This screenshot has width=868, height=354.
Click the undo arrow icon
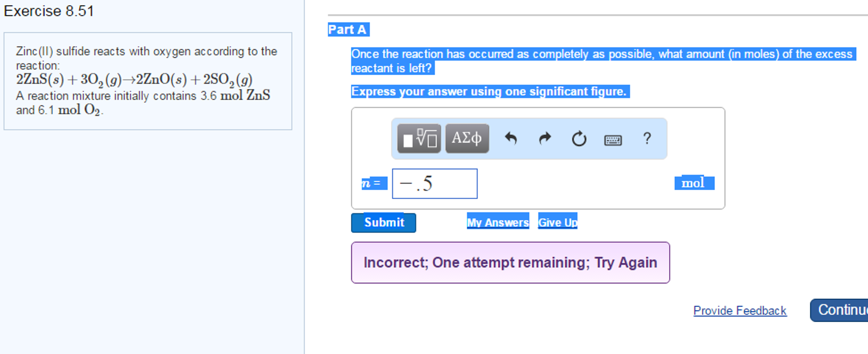(x=511, y=138)
